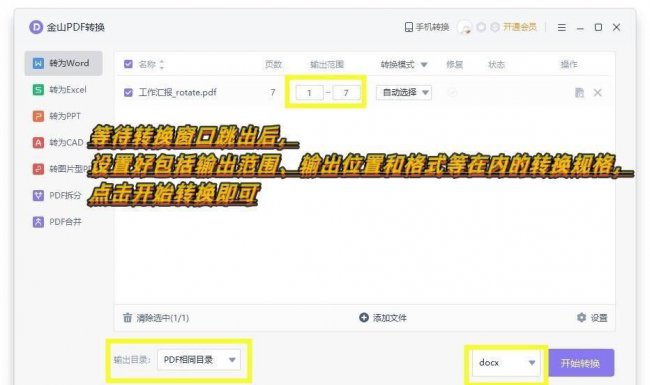Open the 转为Excel conversion mode
This screenshot has width=650, height=385.
coord(60,90)
